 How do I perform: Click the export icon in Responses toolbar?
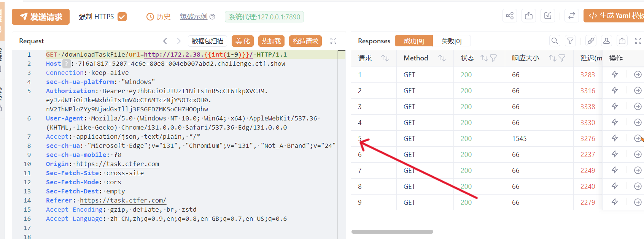pyautogui.click(x=622, y=41)
